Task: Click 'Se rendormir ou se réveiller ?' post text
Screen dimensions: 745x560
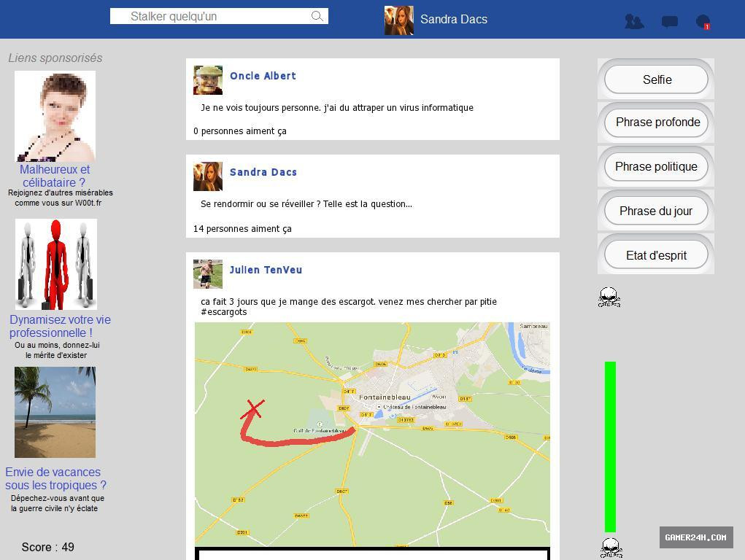Action: point(306,204)
